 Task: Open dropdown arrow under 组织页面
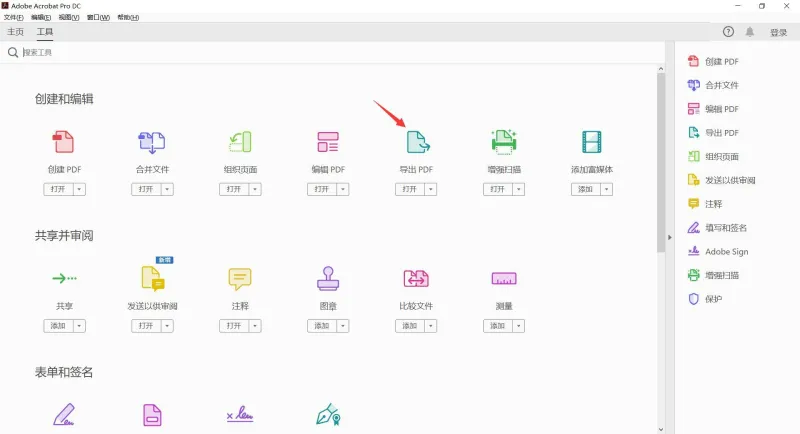click(255, 189)
